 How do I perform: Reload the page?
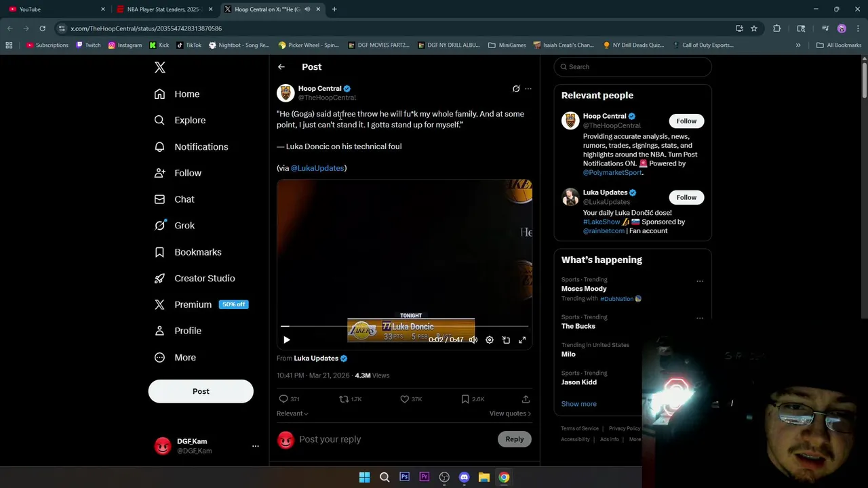click(42, 28)
